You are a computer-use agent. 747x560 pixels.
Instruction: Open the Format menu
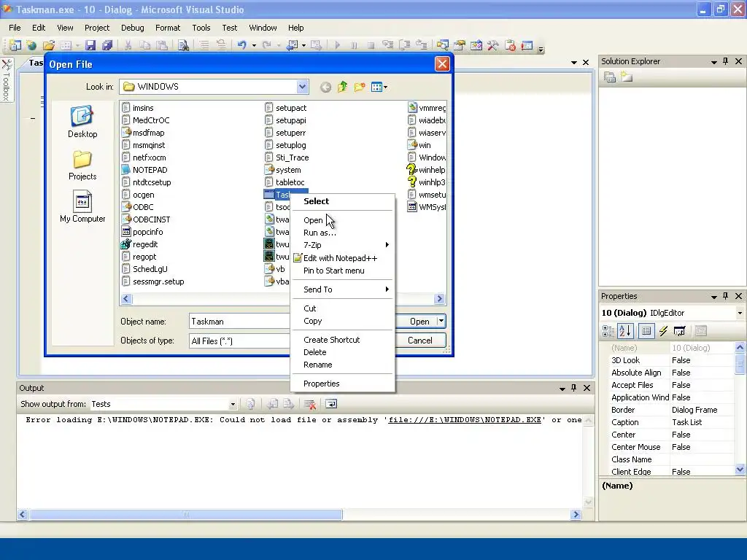click(x=168, y=28)
